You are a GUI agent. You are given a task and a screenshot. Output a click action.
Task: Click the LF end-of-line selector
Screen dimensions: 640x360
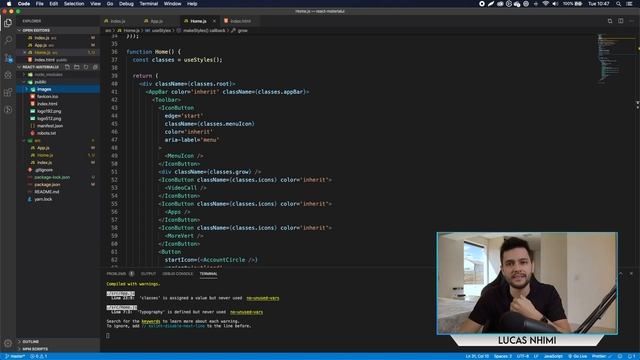(x=536, y=356)
